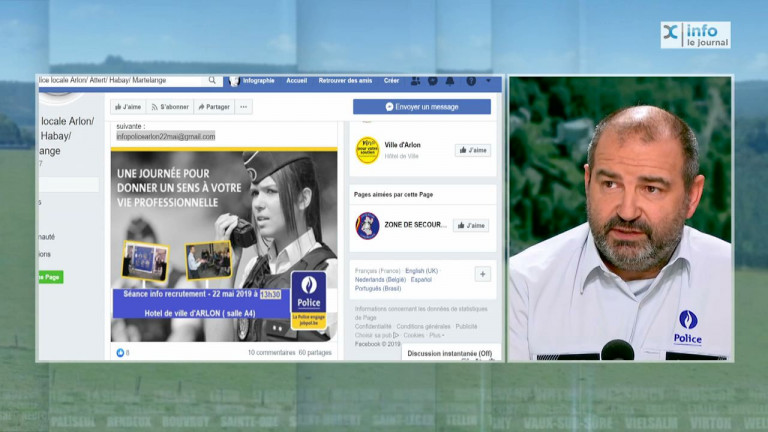Switch language to Nederlands (België)
The image size is (768, 432).
click(x=380, y=280)
